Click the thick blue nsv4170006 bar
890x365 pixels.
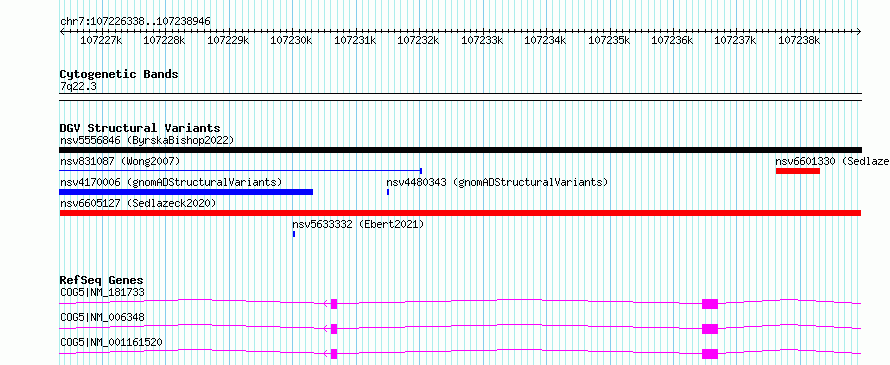pyautogui.click(x=186, y=192)
